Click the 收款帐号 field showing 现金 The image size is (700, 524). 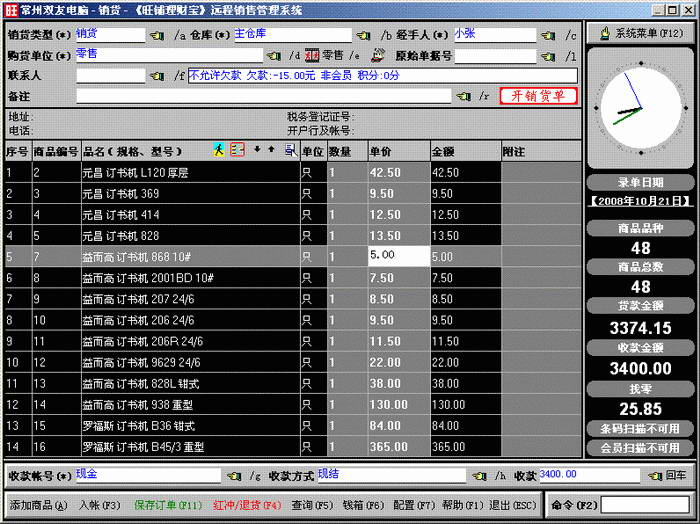point(148,475)
